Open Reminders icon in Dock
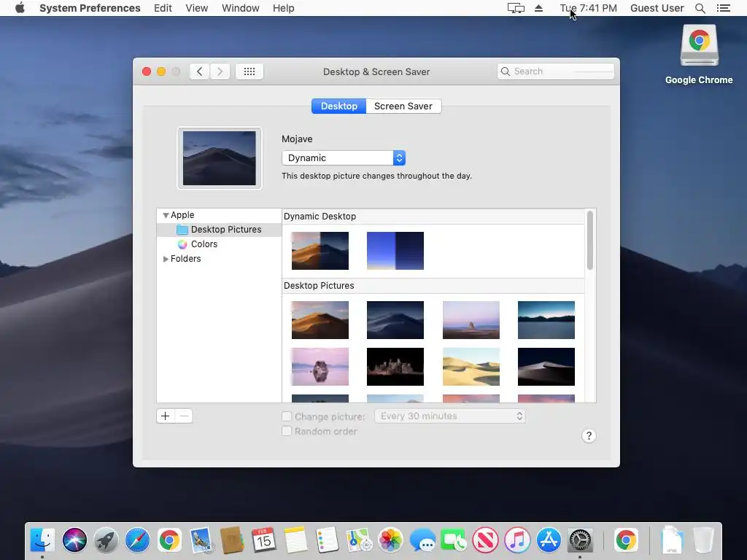 (x=327, y=540)
